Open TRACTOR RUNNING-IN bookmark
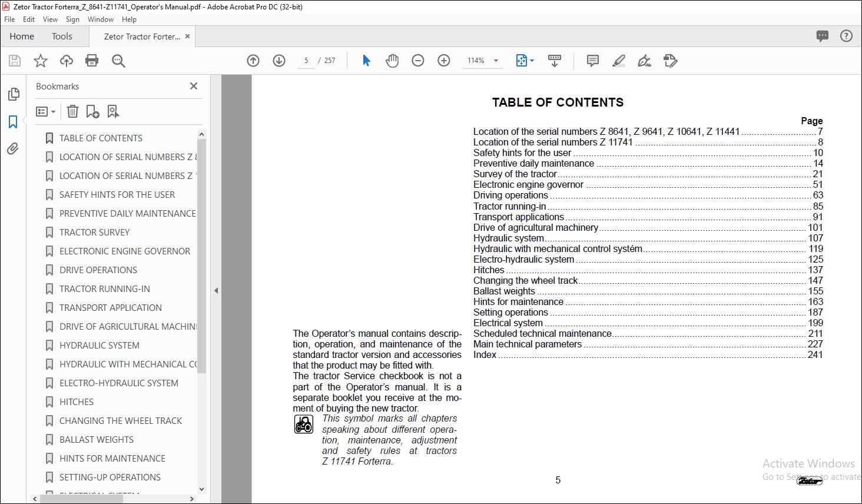The height and width of the screenshot is (504, 862). [105, 289]
